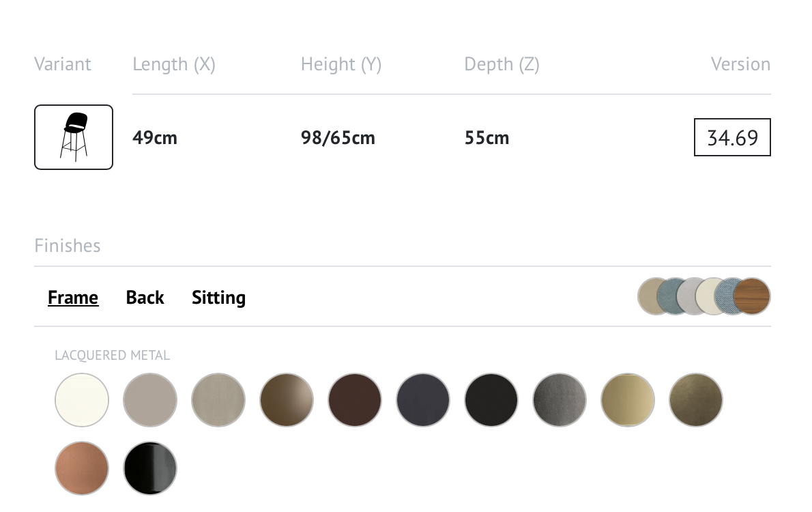
Task: Select the dark brown lacquered swatch
Action: pyautogui.click(x=355, y=400)
